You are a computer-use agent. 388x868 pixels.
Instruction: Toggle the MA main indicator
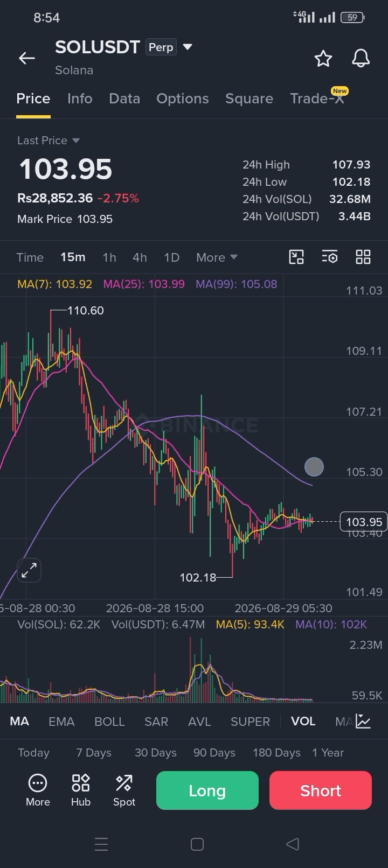coord(19,722)
